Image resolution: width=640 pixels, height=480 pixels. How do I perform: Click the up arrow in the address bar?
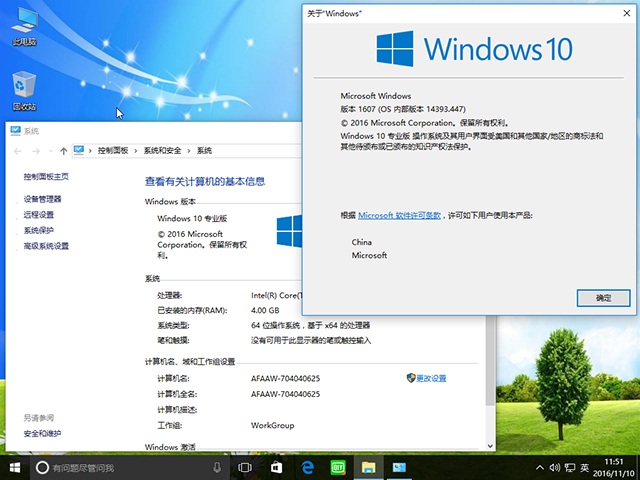tap(64, 150)
